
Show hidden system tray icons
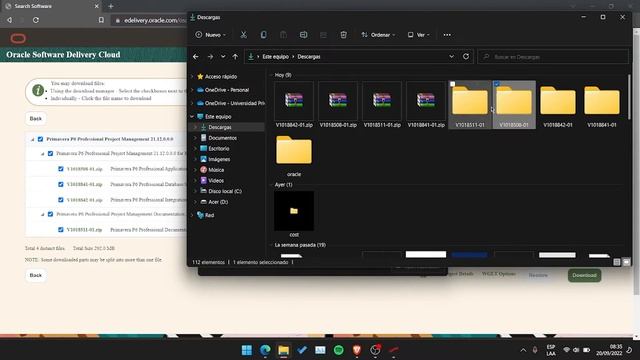(x=523, y=350)
